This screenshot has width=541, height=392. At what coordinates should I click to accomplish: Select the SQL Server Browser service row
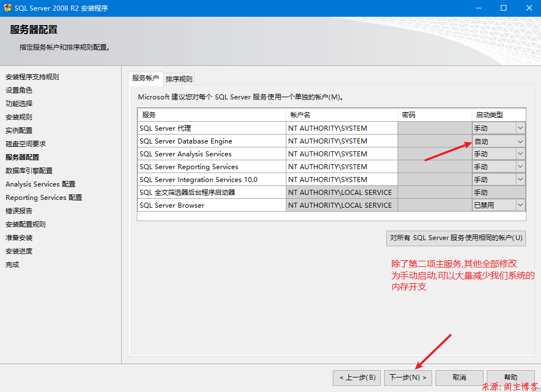click(212, 205)
